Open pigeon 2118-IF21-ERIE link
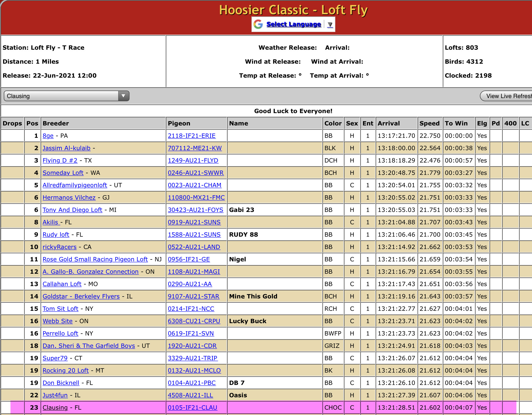The height and width of the screenshot is (415, 532). (x=192, y=136)
